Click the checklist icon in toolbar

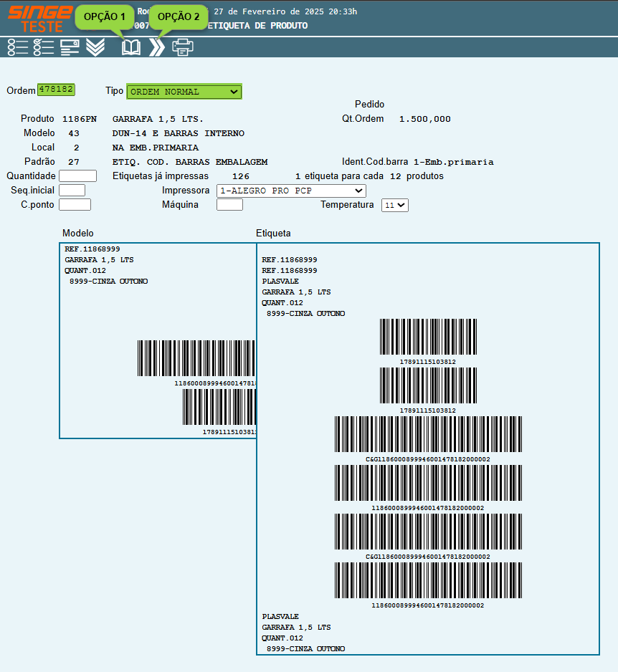[x=44, y=47]
